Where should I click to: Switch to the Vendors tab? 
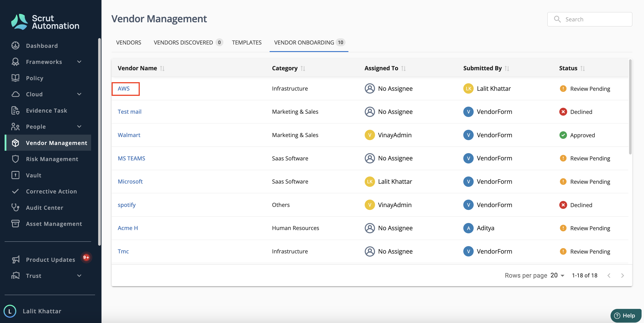[x=129, y=43]
